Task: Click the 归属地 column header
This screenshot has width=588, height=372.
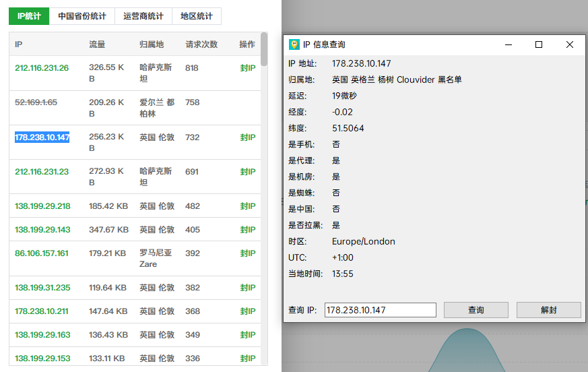Action: pyautogui.click(x=152, y=44)
